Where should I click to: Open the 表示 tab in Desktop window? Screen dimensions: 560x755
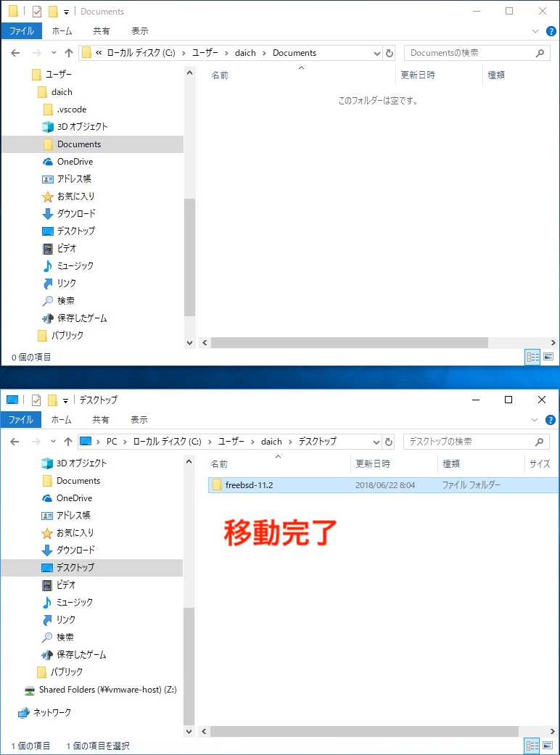[139, 420]
